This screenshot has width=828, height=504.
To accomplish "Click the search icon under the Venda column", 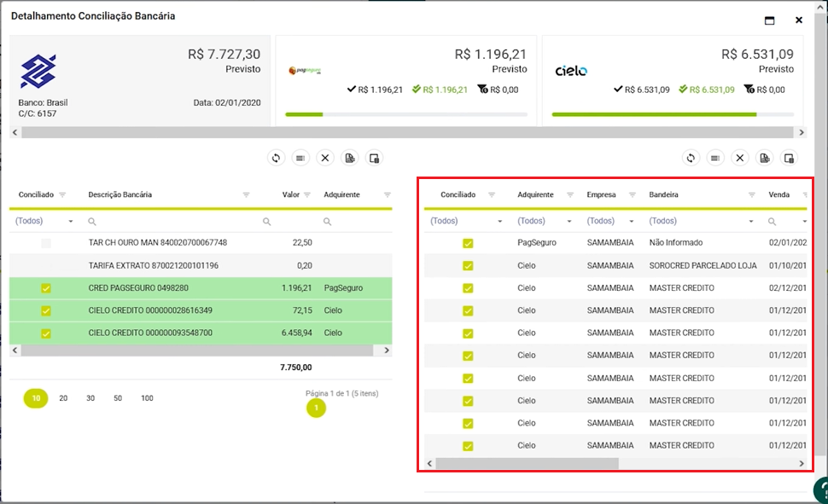I will point(772,222).
